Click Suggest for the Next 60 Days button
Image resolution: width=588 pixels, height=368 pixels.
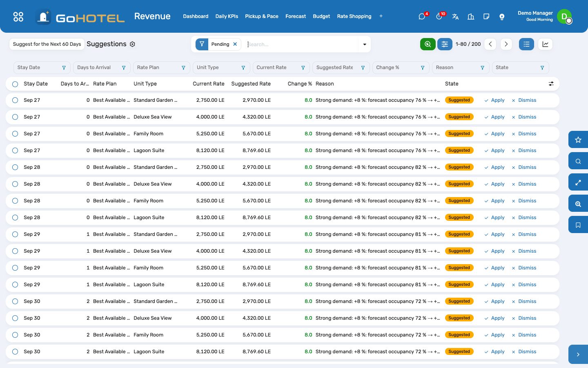pyautogui.click(x=47, y=44)
